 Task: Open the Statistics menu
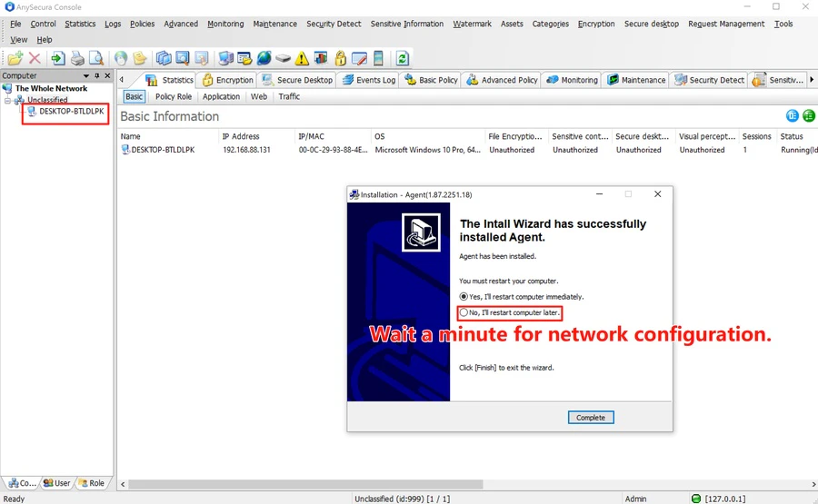(80, 24)
